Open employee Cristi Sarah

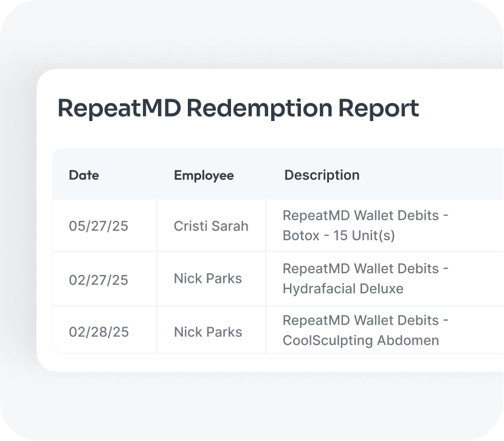pyautogui.click(x=211, y=226)
